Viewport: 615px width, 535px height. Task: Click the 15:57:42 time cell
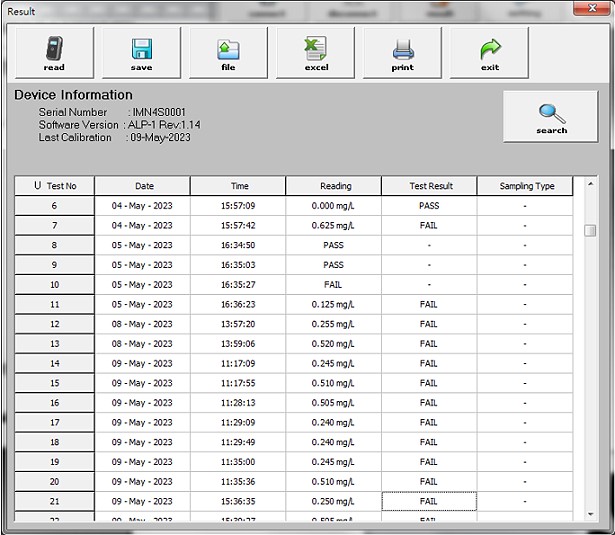pyautogui.click(x=238, y=226)
